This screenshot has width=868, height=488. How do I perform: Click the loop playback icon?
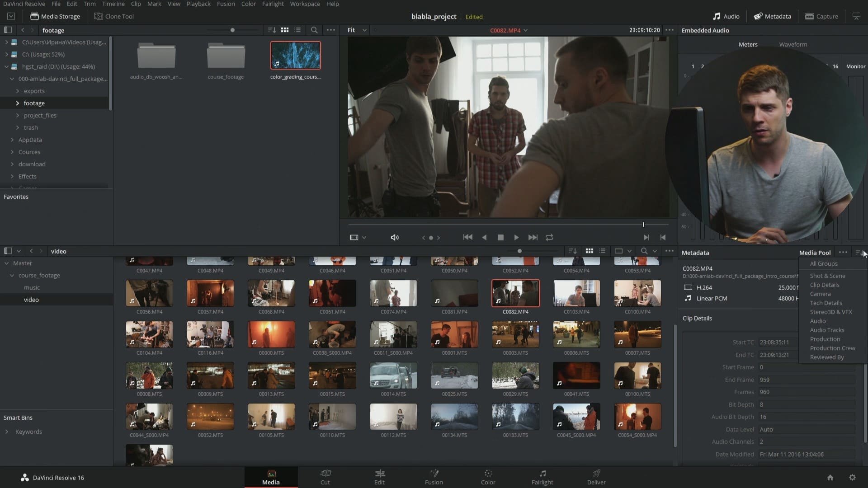point(549,237)
